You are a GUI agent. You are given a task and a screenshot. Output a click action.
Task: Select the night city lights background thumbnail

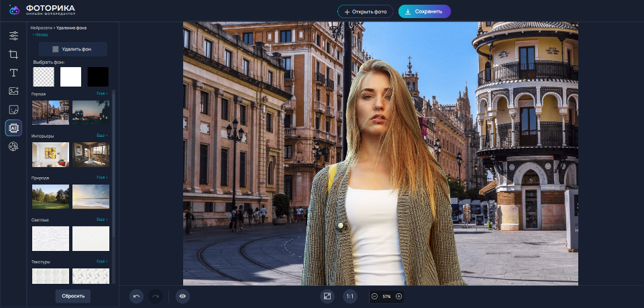91,113
